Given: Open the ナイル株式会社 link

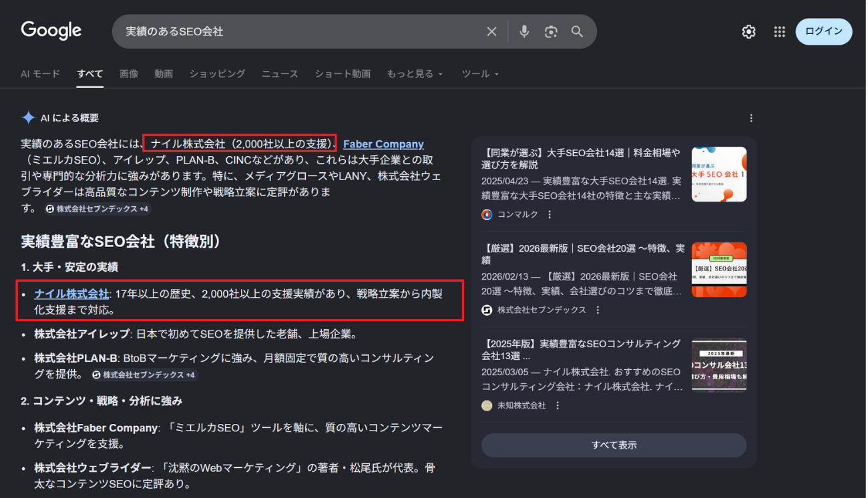Looking at the screenshot, I should pyautogui.click(x=71, y=293).
